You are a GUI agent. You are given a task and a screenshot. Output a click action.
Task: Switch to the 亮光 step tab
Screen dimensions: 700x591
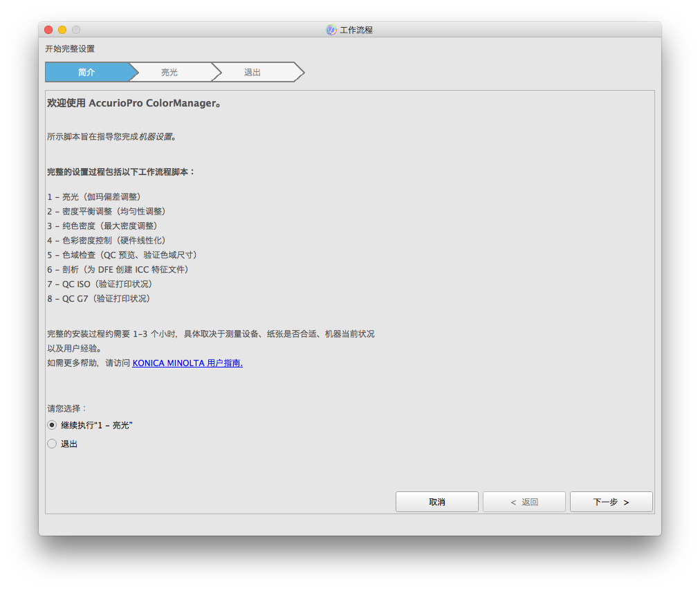point(169,73)
